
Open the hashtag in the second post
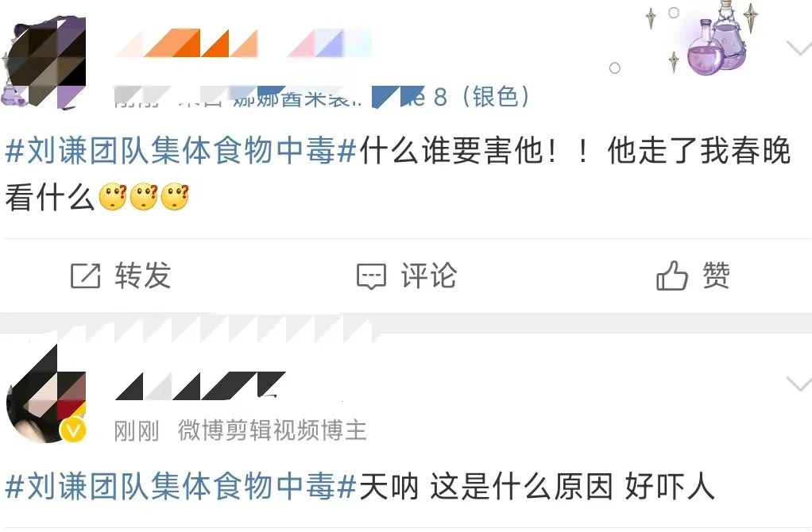coord(181,487)
